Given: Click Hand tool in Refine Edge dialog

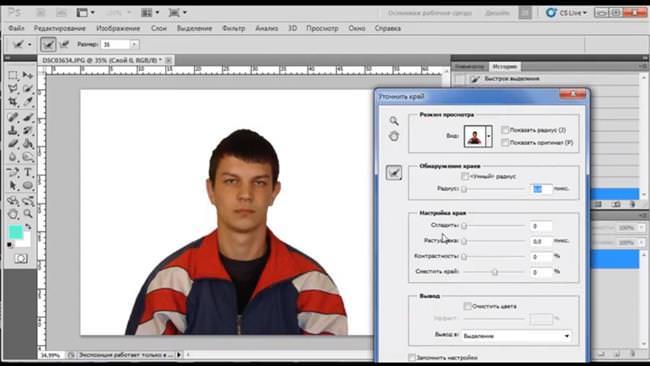Looking at the screenshot, I should click(x=394, y=136).
